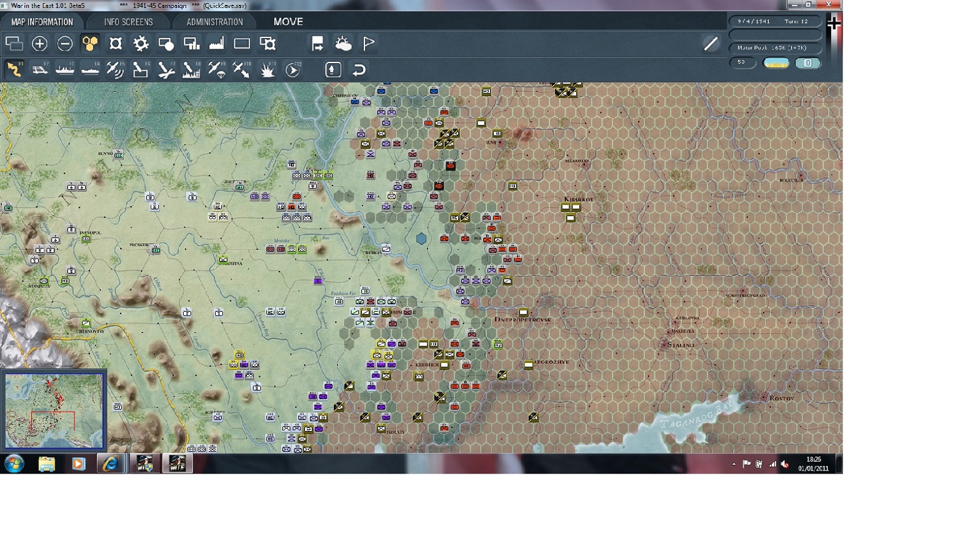Click Stalino city on the map
The image size is (980, 551).
pyautogui.click(x=681, y=345)
